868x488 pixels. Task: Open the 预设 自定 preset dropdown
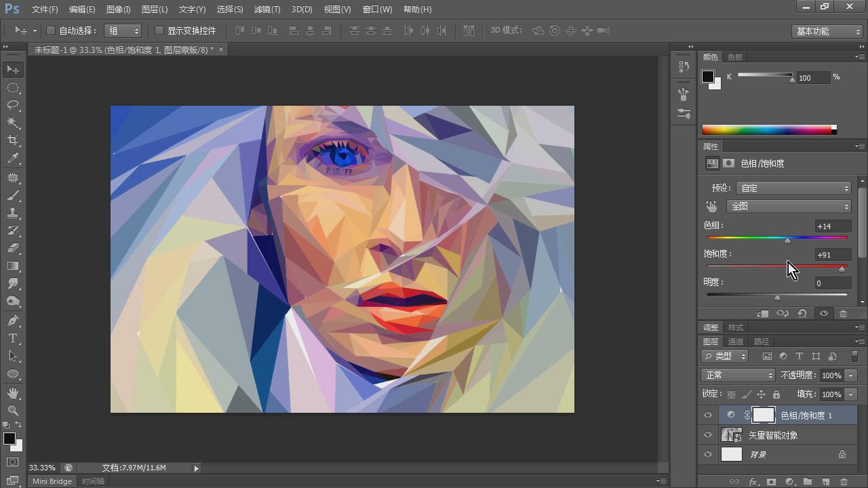[x=793, y=188]
